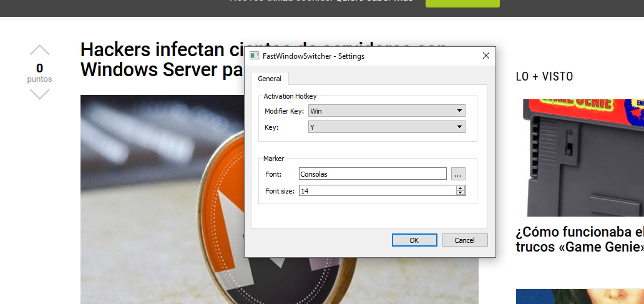
Task: Dismiss the dialog with Cancel
Action: pyautogui.click(x=465, y=240)
